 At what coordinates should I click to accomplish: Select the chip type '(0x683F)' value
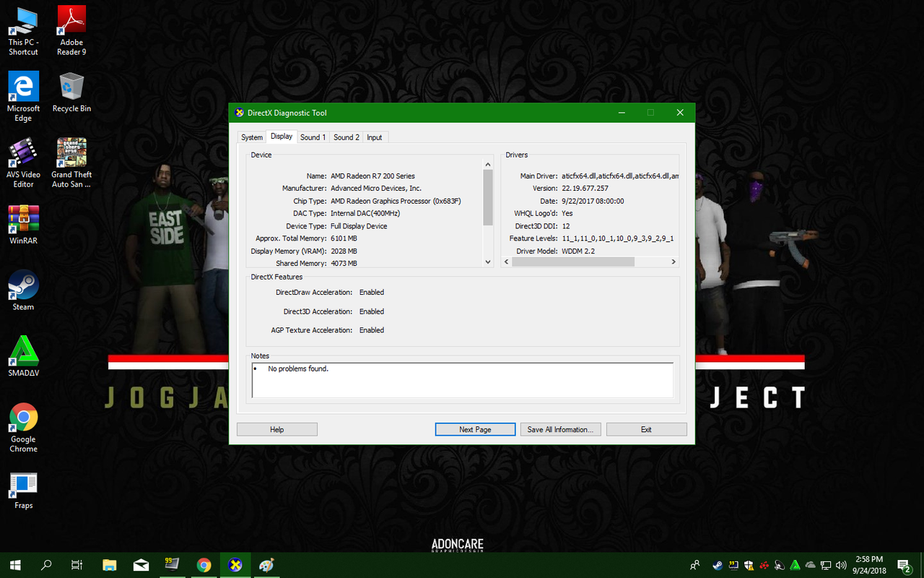[444, 201]
